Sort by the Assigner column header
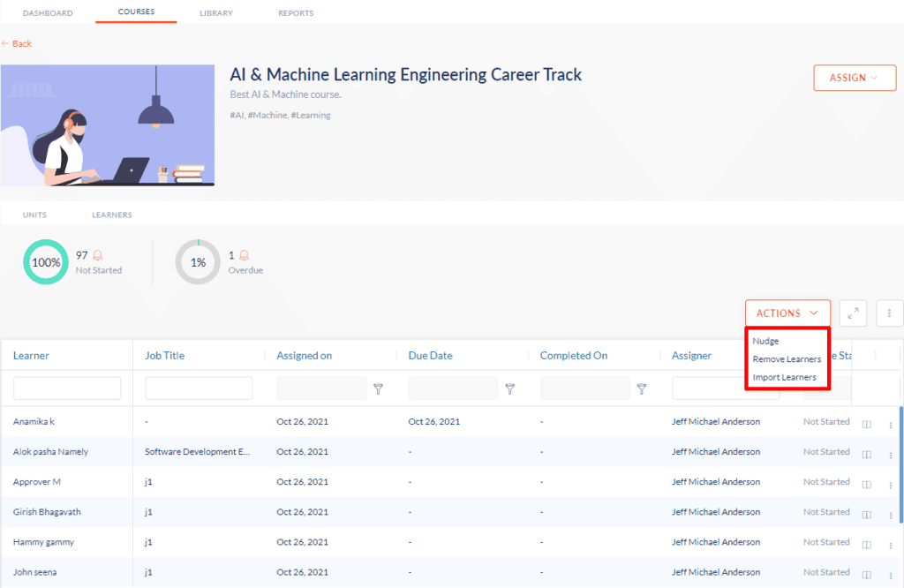 (x=692, y=356)
